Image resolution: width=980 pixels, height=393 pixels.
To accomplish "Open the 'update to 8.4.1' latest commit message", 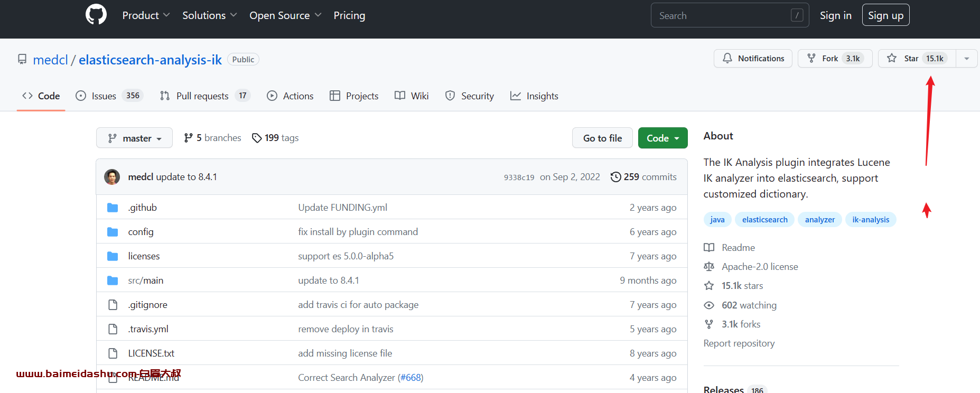I will pyautogui.click(x=186, y=177).
